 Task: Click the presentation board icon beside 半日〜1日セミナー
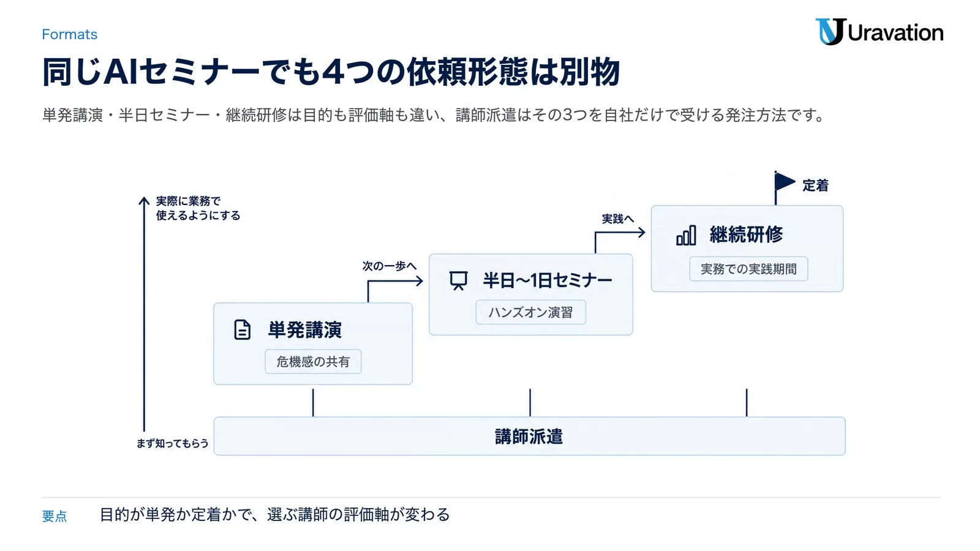click(x=458, y=280)
